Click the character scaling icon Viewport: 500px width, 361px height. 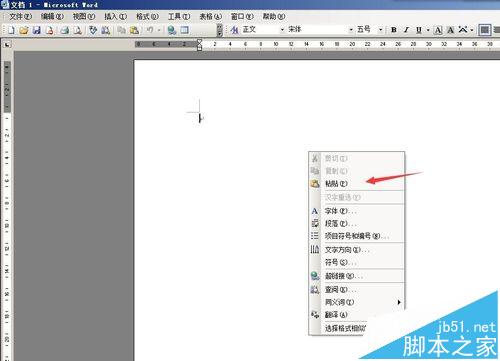pyautogui.click(x=463, y=30)
